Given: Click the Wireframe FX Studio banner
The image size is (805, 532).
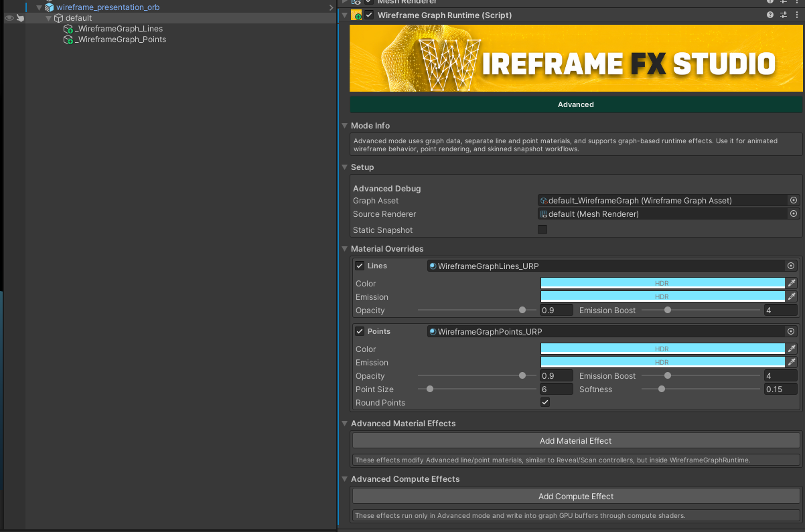Looking at the screenshot, I should point(576,58).
